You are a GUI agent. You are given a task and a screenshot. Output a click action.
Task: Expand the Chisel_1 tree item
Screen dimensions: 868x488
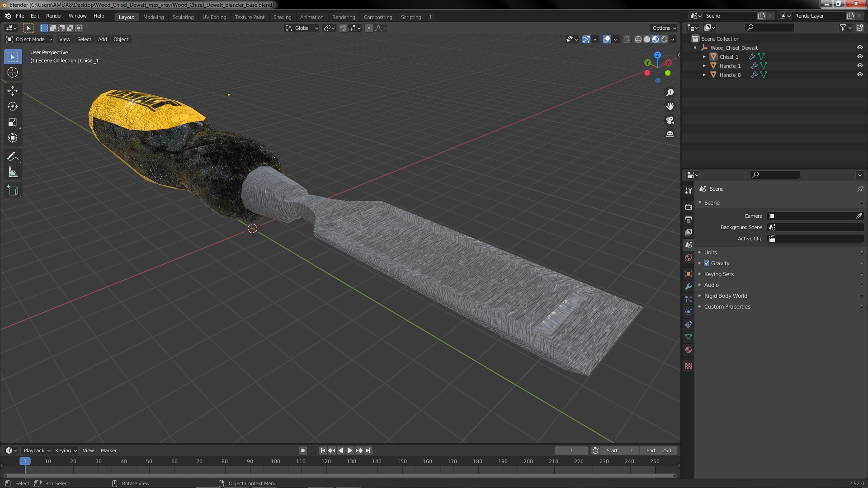tap(704, 57)
